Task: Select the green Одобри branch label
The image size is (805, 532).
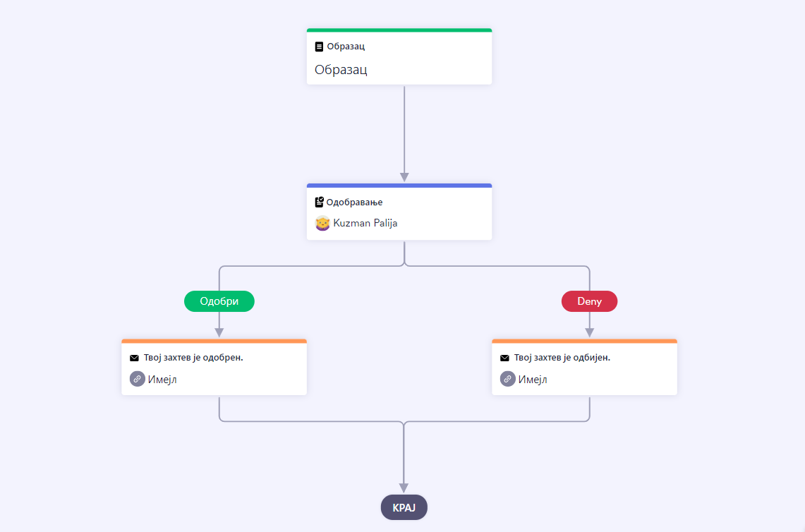Action: coord(219,301)
